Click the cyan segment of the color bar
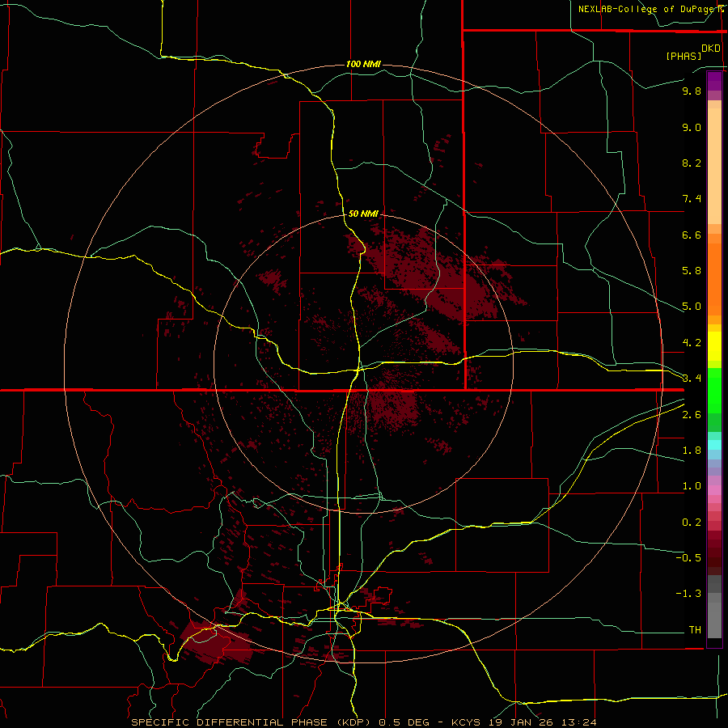Screen dimensions: 728x728 (714, 445)
